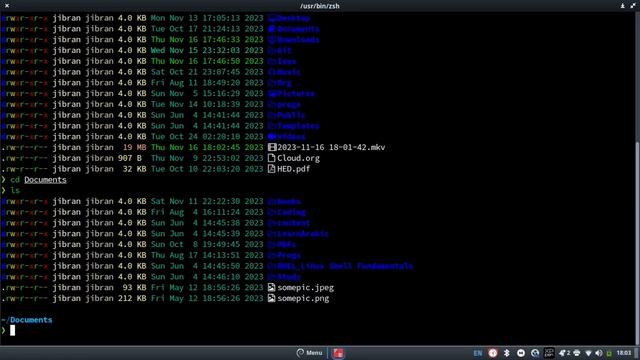This screenshot has width=640, height=360.
Task: Click the red terminal app icon in the taskbar
Action: click(x=338, y=353)
